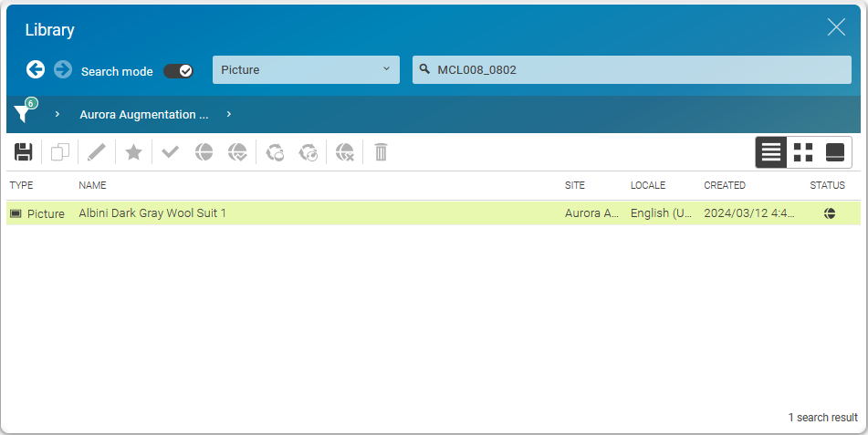Click the publish globe icon
This screenshot has width=868, height=435.
(x=204, y=152)
